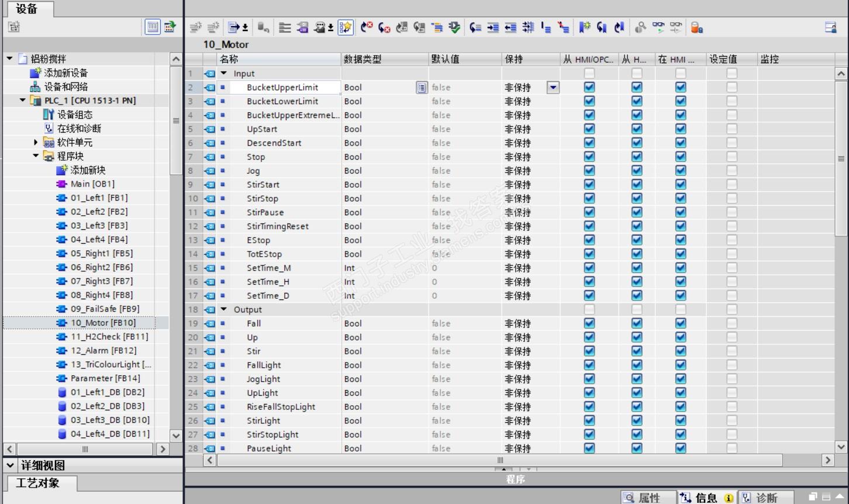Click the details view icon in the device panel header
Viewport: 849px width, 504px height.
coord(152,27)
